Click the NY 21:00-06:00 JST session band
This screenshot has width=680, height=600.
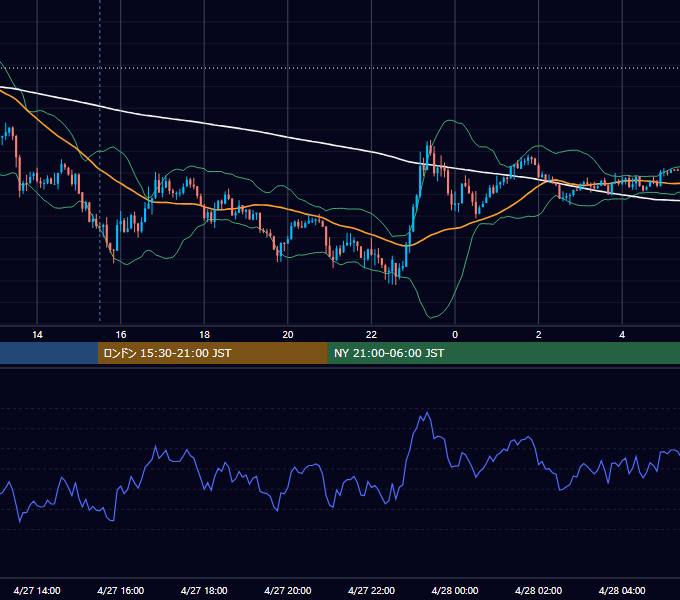503,353
